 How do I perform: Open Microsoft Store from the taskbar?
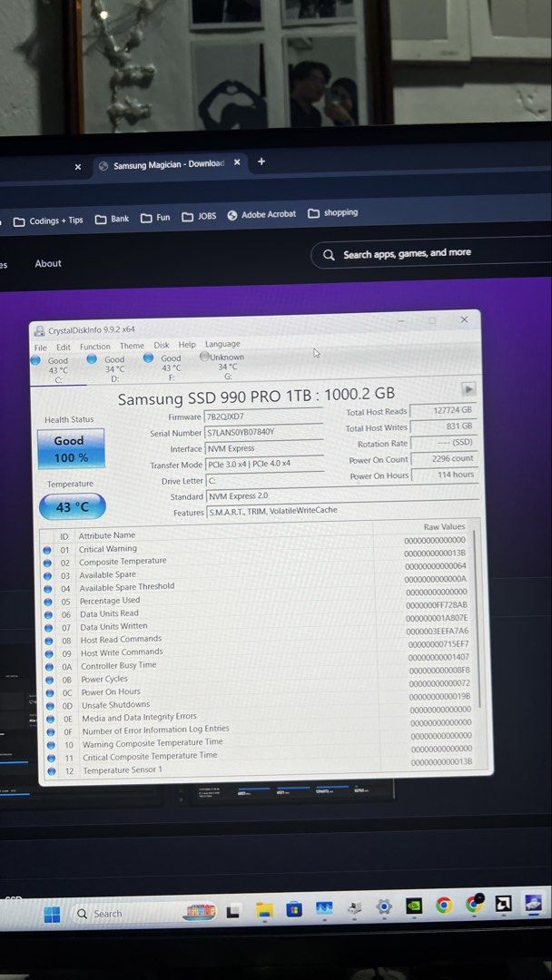(x=294, y=909)
